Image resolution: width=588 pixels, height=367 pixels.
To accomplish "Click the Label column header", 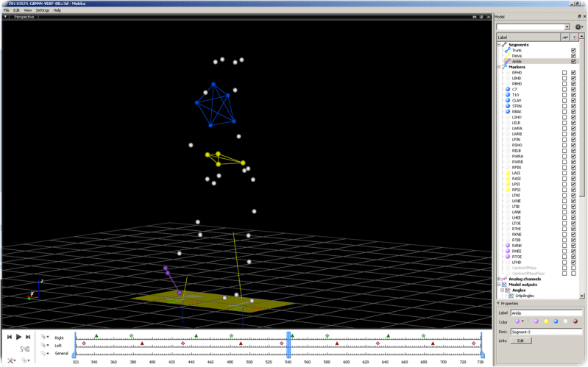I will click(528, 37).
